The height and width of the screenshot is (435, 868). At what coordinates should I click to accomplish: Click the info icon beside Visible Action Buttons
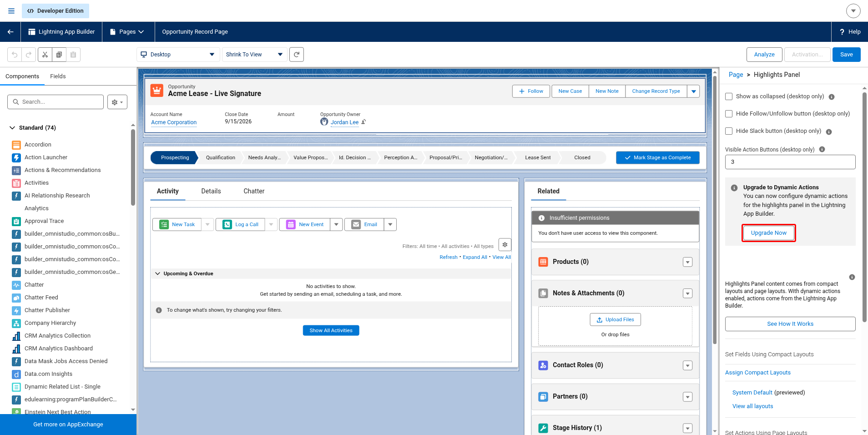822,149
